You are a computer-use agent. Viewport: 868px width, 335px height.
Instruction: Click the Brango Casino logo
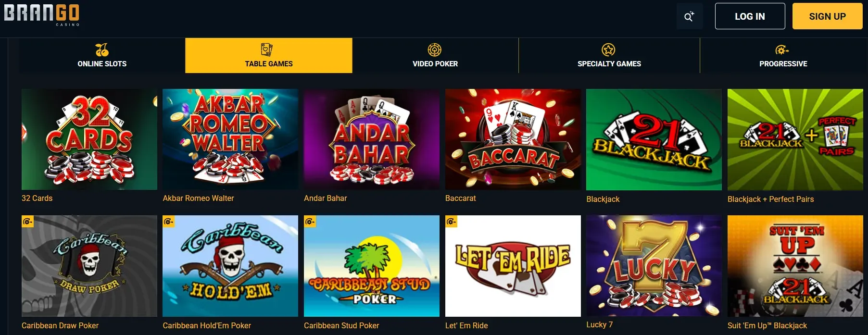42,14
